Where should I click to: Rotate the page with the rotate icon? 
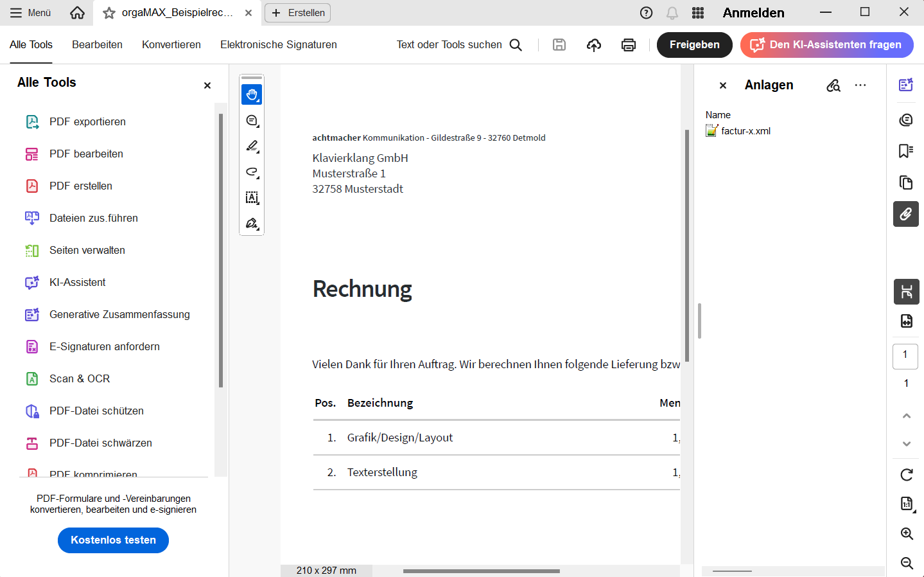pyautogui.click(x=905, y=475)
